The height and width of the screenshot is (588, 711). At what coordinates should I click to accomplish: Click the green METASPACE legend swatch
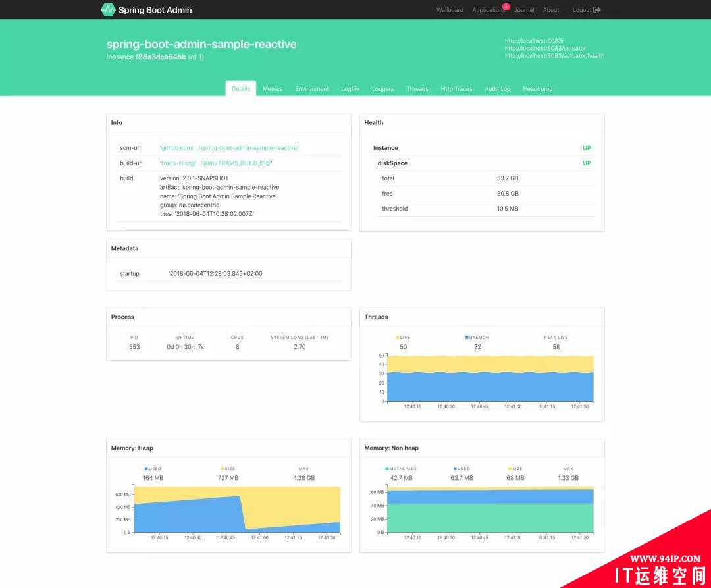pos(387,469)
